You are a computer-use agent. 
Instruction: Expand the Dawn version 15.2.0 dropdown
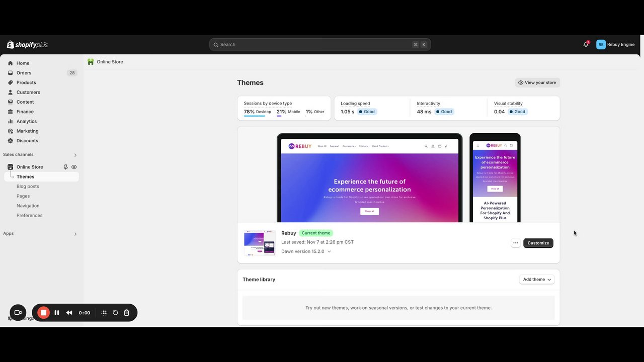pos(306,251)
